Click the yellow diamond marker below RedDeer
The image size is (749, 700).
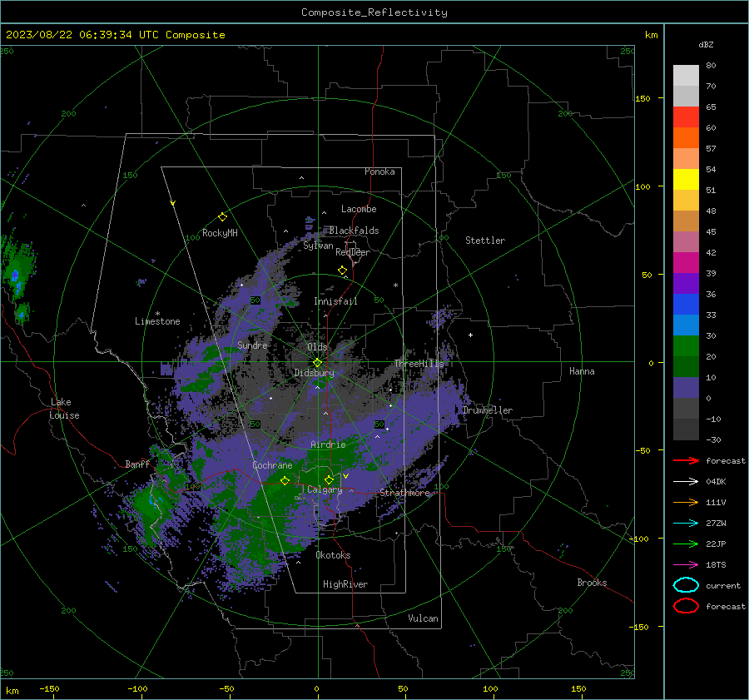click(x=342, y=271)
